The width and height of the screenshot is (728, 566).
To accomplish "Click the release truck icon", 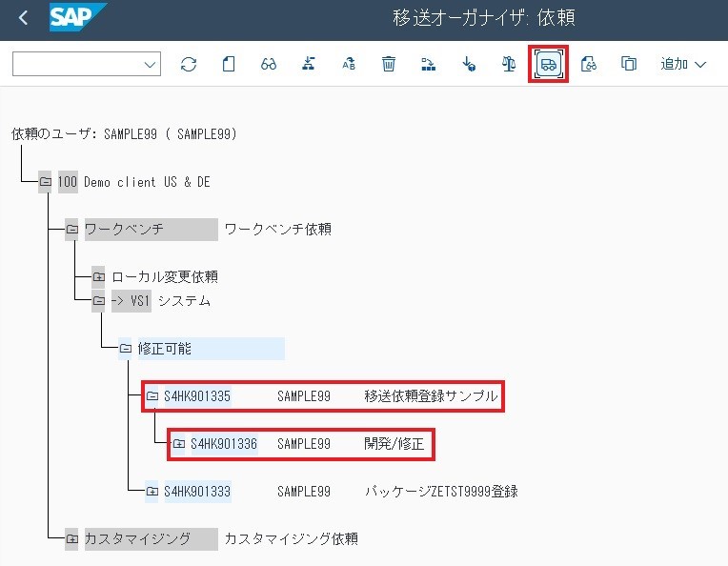I will [548, 64].
